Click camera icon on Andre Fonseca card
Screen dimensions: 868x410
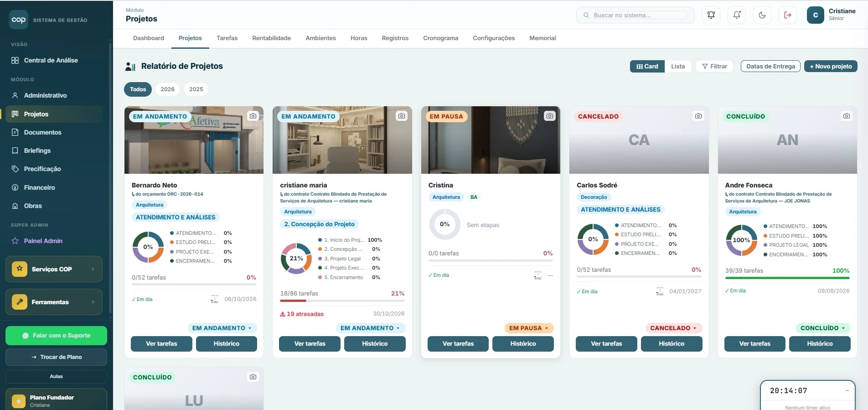click(847, 116)
